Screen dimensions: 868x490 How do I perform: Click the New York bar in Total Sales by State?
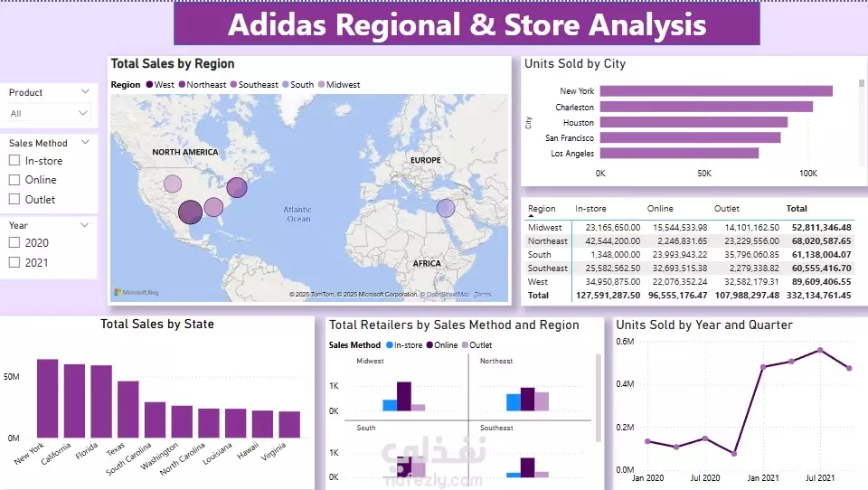pyautogui.click(x=48, y=399)
